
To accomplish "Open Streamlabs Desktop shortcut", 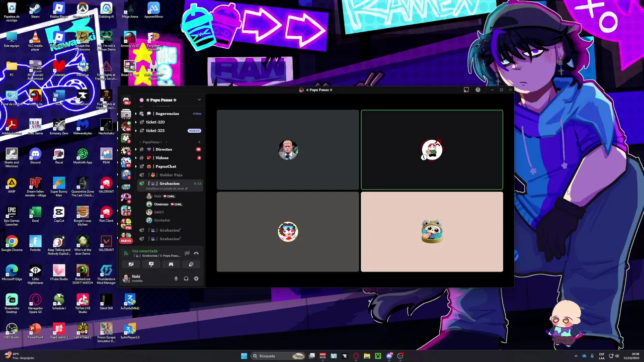I will (12, 304).
